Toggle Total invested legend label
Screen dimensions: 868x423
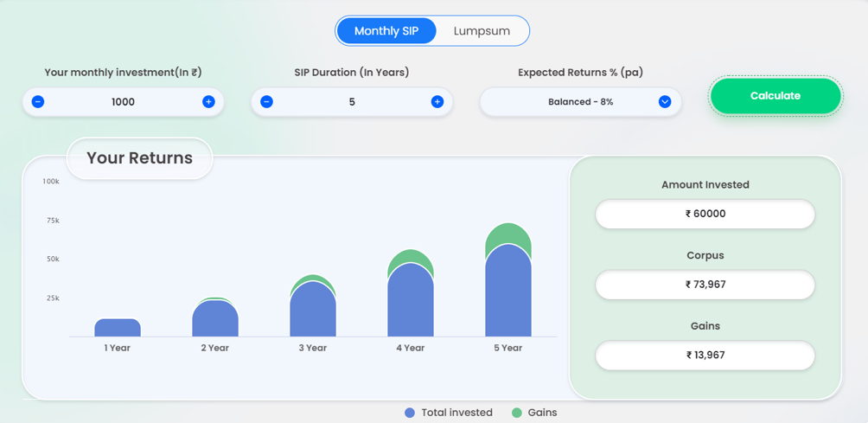[x=456, y=413]
